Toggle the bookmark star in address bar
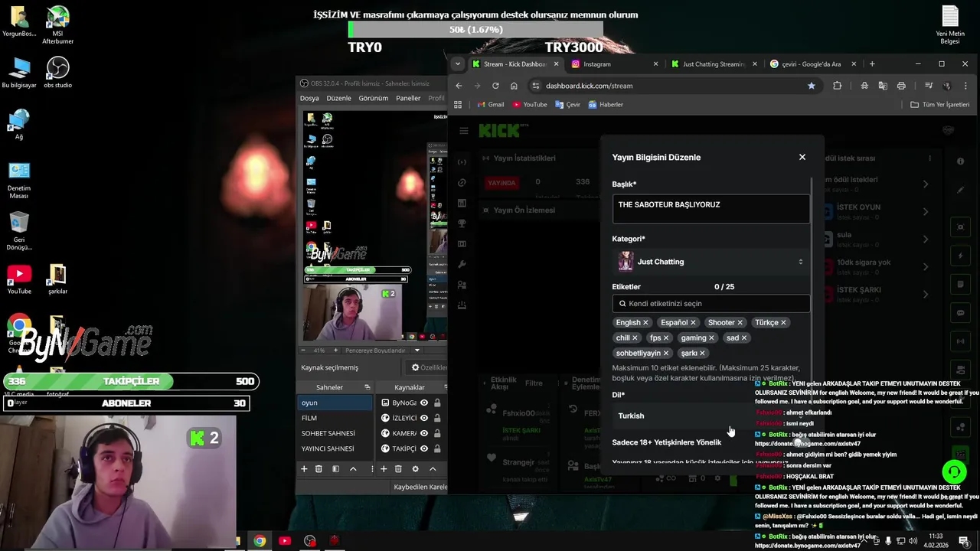Screen dimensions: 980x551 (812, 86)
